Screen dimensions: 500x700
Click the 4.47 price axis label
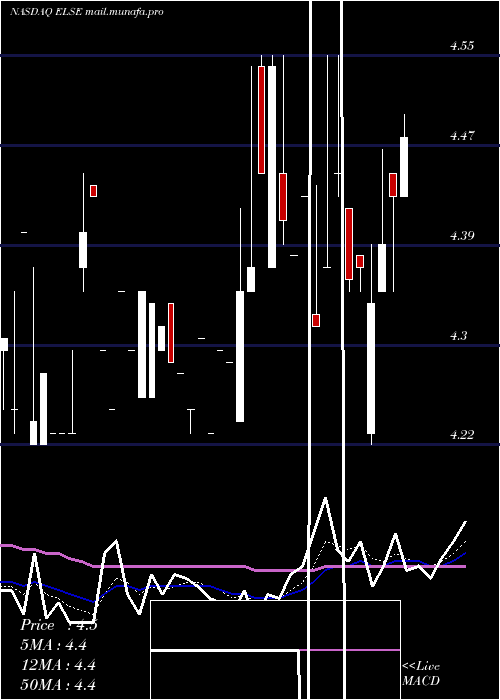(x=462, y=136)
